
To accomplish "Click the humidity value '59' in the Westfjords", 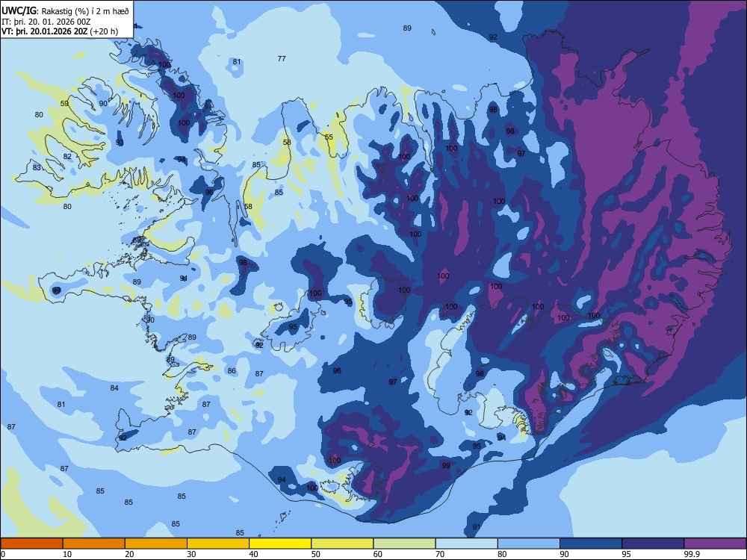I will (x=64, y=103).
